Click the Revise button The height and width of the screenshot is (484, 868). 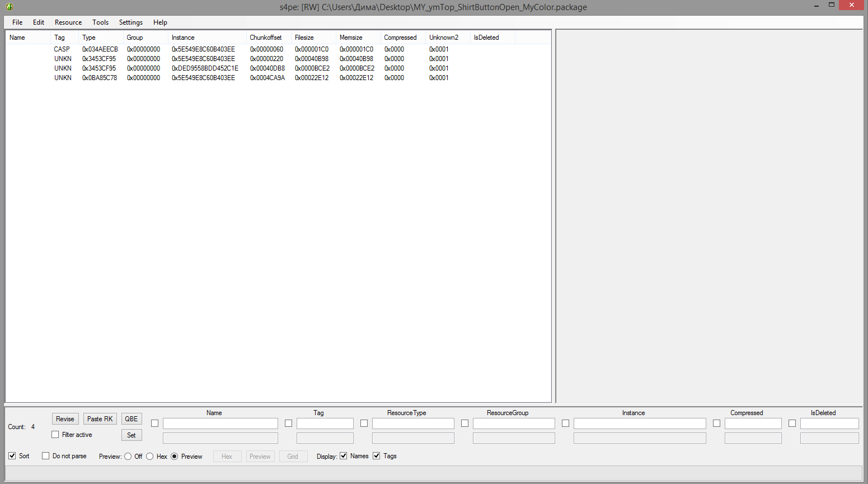(x=65, y=419)
